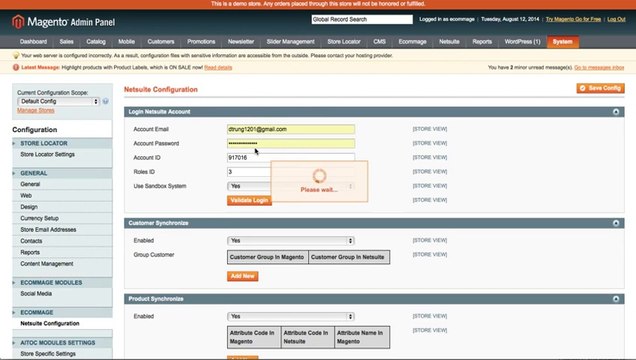Open the Customers menu
Screen dimensions: 636x360
pos(161,42)
